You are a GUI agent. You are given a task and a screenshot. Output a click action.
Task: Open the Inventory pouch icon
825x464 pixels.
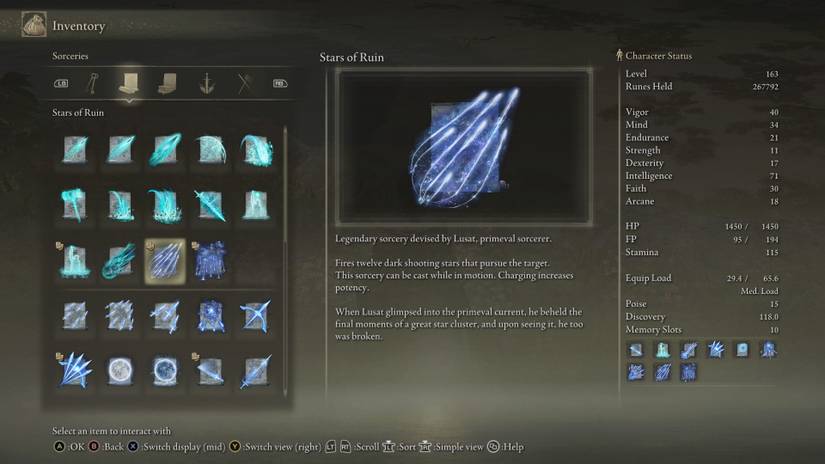point(34,25)
